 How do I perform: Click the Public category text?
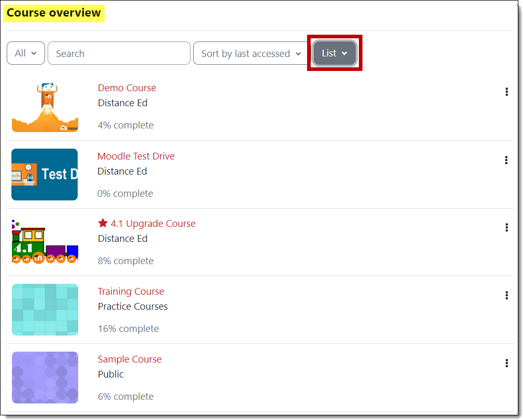[111, 374]
